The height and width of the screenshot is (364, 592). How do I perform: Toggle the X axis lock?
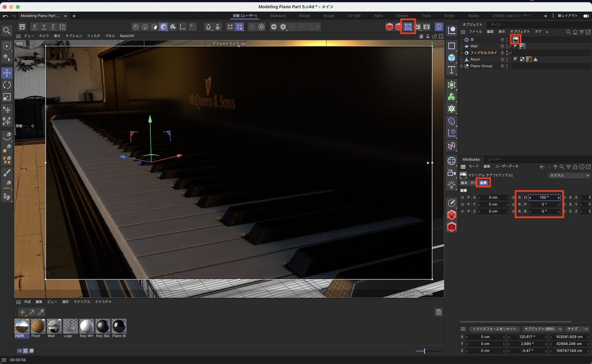[35, 27]
